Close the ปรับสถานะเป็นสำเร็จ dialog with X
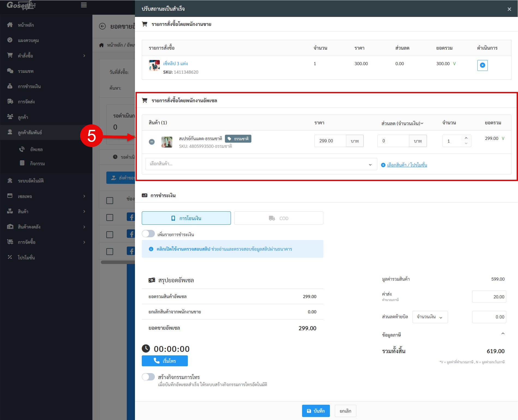This screenshot has width=518, height=420. [509, 9]
